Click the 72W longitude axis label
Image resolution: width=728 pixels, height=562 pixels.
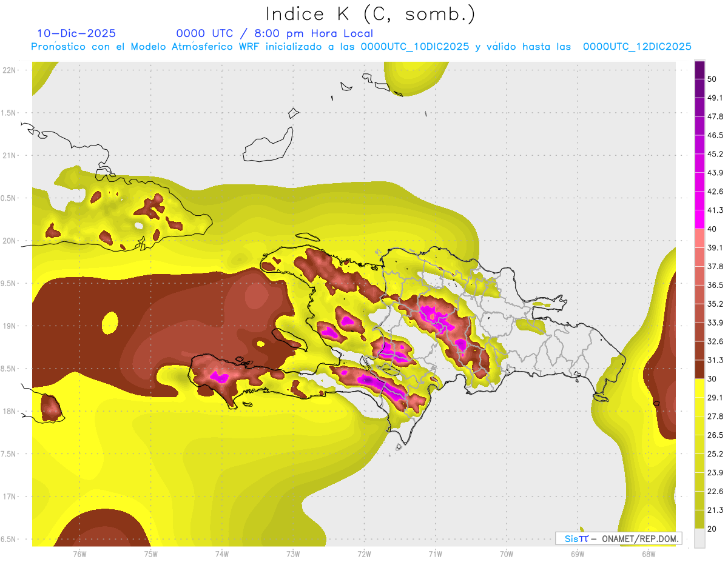tap(364, 554)
